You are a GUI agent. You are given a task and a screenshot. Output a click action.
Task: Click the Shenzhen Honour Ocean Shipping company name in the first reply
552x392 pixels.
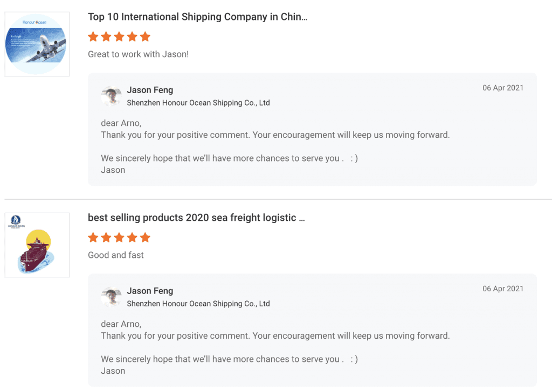coord(198,102)
